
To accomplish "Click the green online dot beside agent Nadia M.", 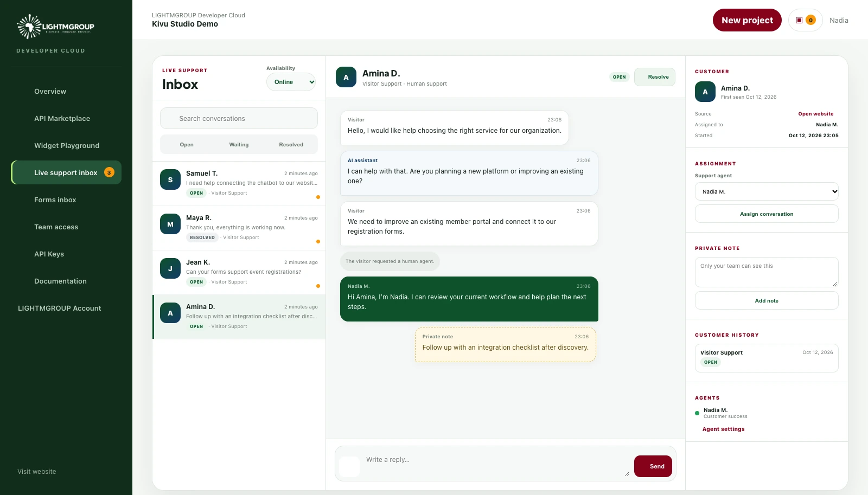I will [x=697, y=413].
